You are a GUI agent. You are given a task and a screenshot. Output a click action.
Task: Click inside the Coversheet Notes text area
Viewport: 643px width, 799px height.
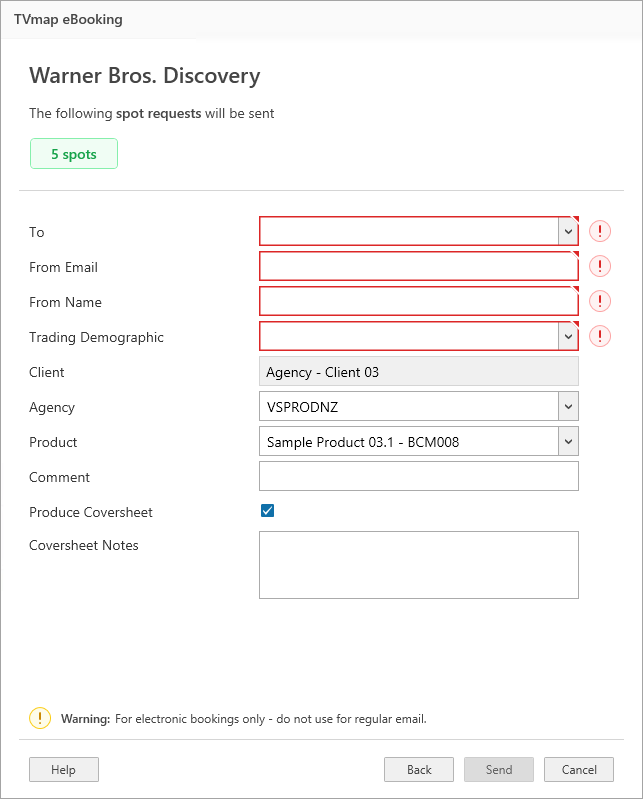tap(419, 565)
